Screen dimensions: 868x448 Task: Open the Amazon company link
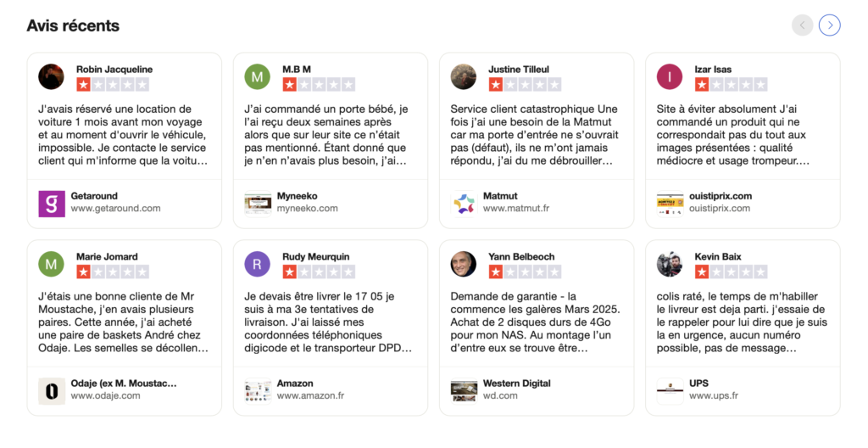coord(295,384)
